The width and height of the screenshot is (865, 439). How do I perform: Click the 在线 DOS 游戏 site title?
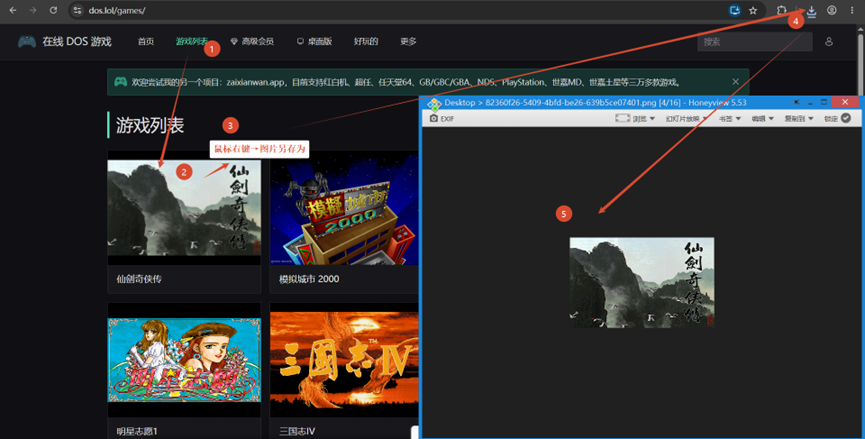[77, 41]
